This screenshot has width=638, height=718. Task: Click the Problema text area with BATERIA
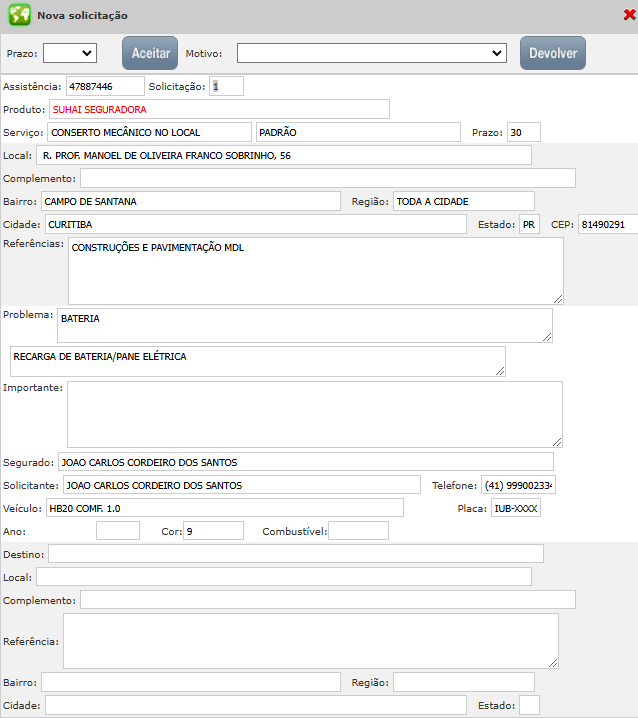[304, 325]
